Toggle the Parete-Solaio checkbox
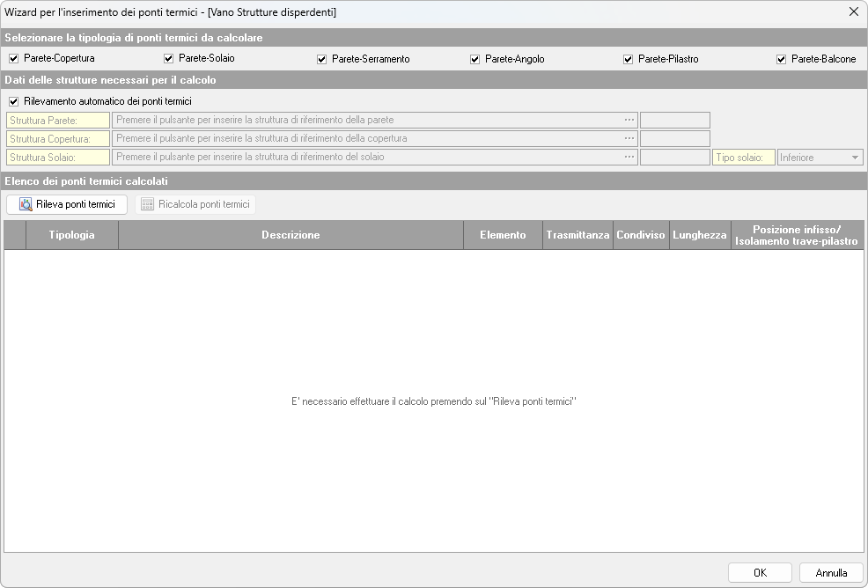This screenshot has height=588, width=868. tap(169, 59)
